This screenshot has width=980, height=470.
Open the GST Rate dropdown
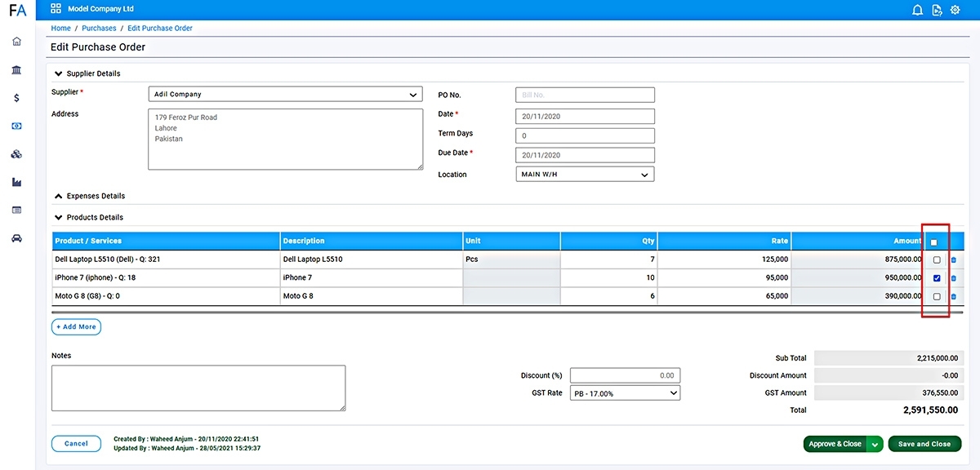tap(625, 393)
